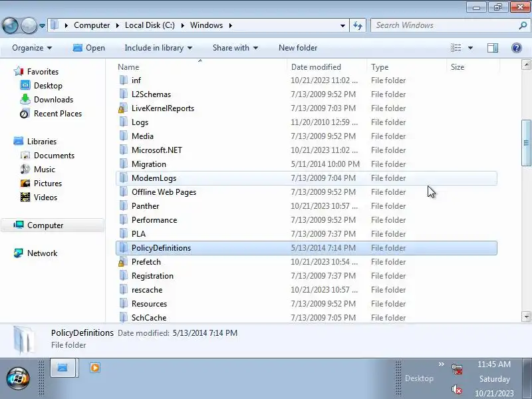
Task: Click the Windows Explorer taskbar button
Action: pos(63,368)
